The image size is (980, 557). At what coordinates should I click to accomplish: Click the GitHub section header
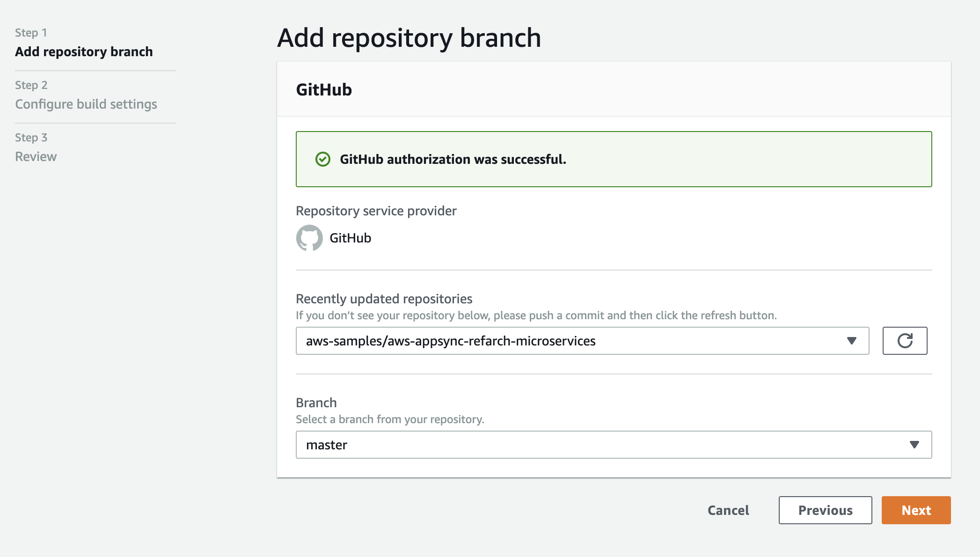point(324,89)
